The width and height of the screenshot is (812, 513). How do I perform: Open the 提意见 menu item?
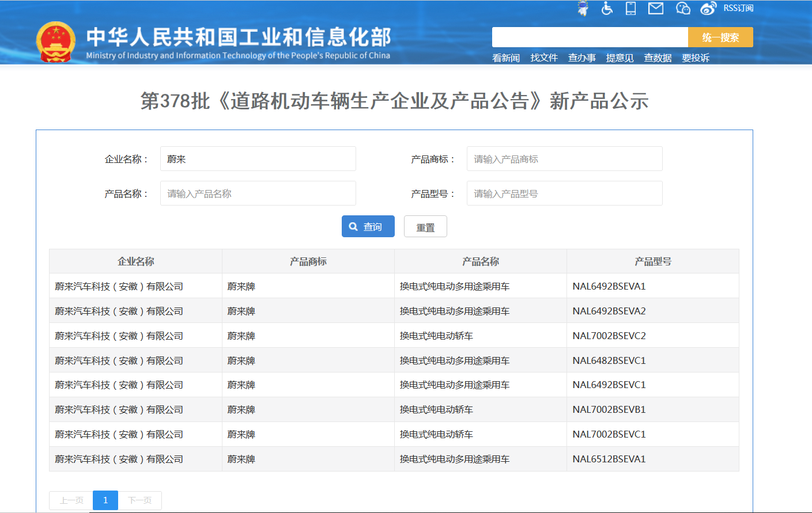620,58
